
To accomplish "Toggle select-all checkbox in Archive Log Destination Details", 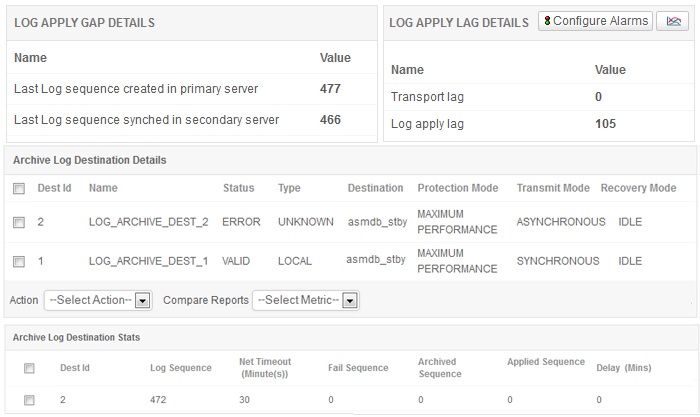I will (19, 188).
